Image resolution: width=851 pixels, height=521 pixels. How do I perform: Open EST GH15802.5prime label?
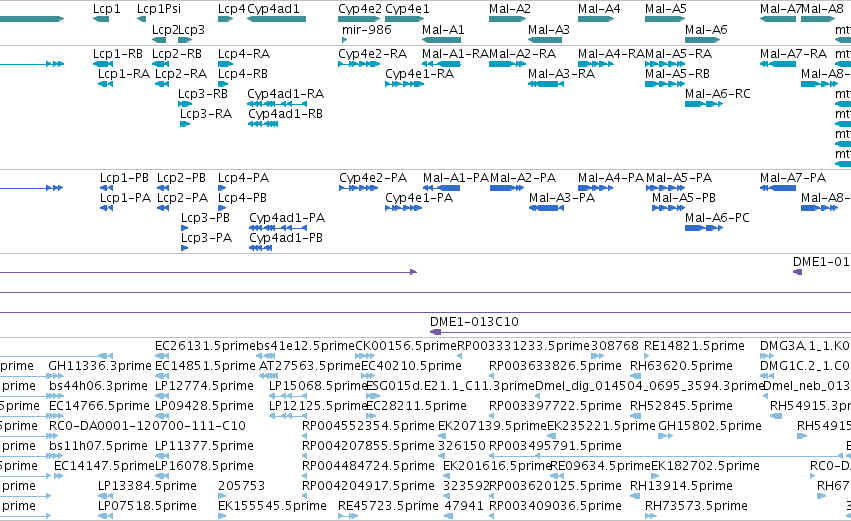(x=710, y=426)
